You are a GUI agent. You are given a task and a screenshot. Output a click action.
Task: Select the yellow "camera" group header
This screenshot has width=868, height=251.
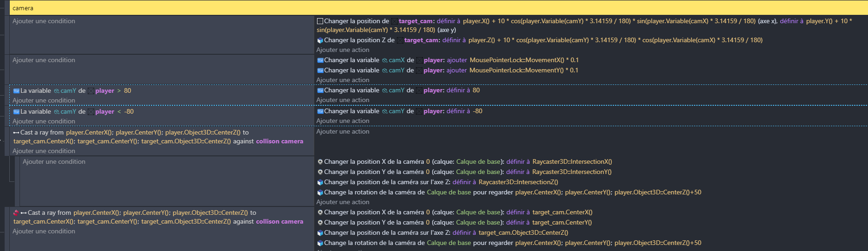tap(439, 8)
